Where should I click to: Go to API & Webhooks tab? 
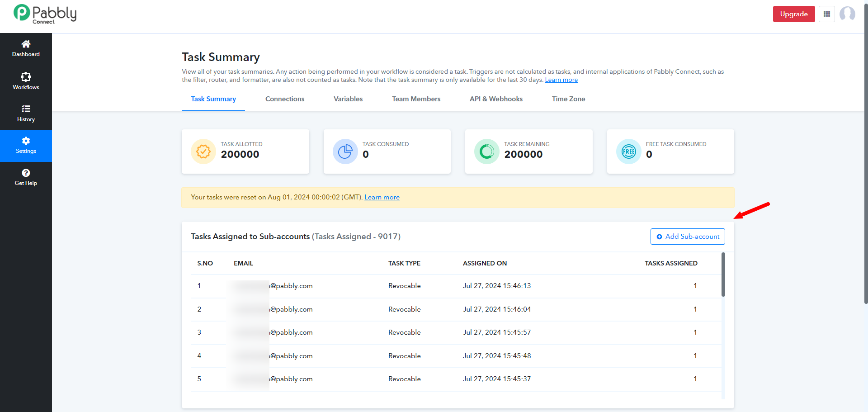coord(496,99)
